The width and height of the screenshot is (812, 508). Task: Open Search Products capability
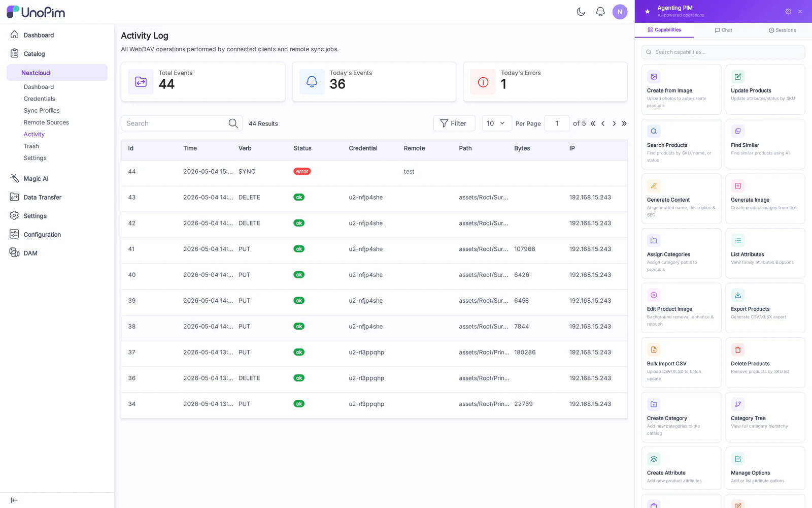point(681,144)
